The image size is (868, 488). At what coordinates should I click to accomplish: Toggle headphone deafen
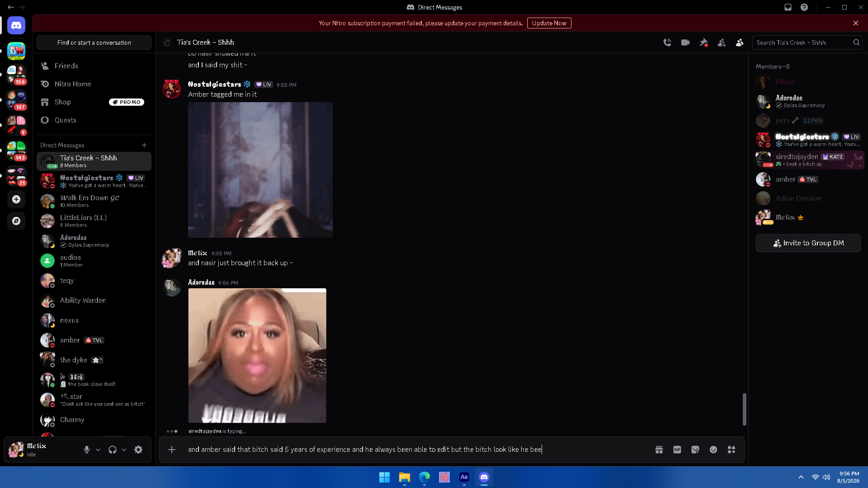(x=113, y=450)
